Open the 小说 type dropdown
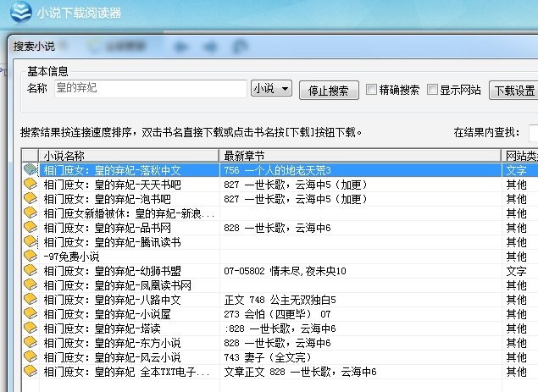The width and height of the screenshot is (538, 392). (271, 89)
